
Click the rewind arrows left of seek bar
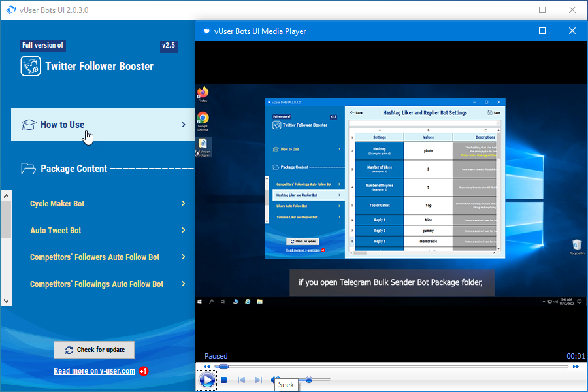click(206, 367)
